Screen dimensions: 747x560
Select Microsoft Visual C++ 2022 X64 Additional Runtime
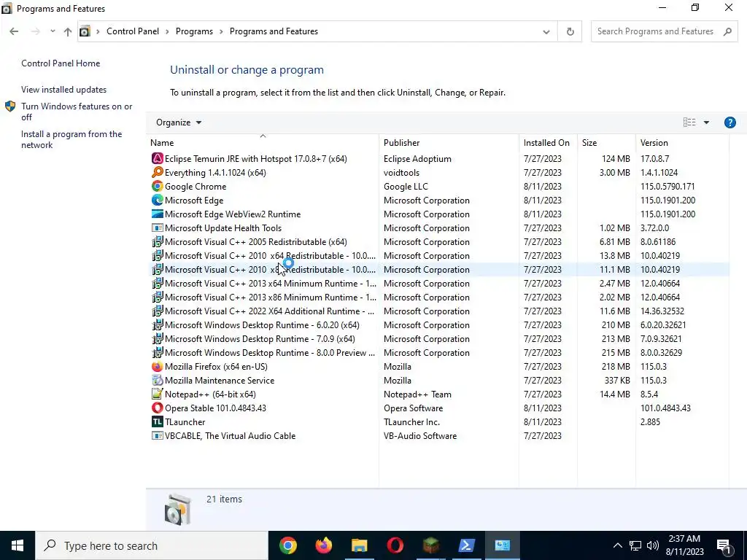438,311
